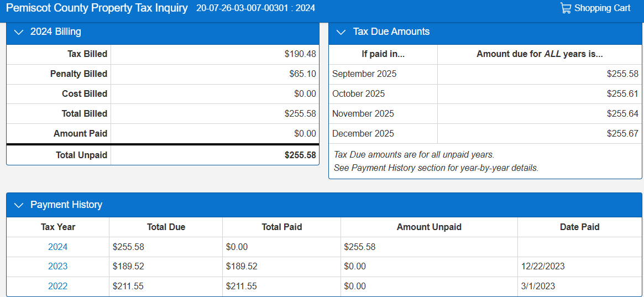Viewport: 644px width, 297px height.
Task: Collapse the Tax Due Amounts chevron
Action: tap(341, 32)
